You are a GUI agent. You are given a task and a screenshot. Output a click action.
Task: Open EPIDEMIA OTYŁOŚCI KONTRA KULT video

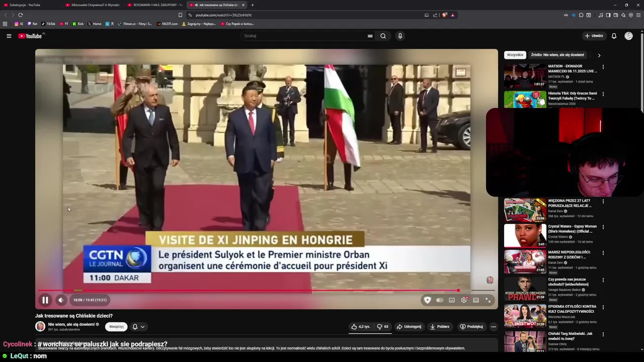pos(525,316)
